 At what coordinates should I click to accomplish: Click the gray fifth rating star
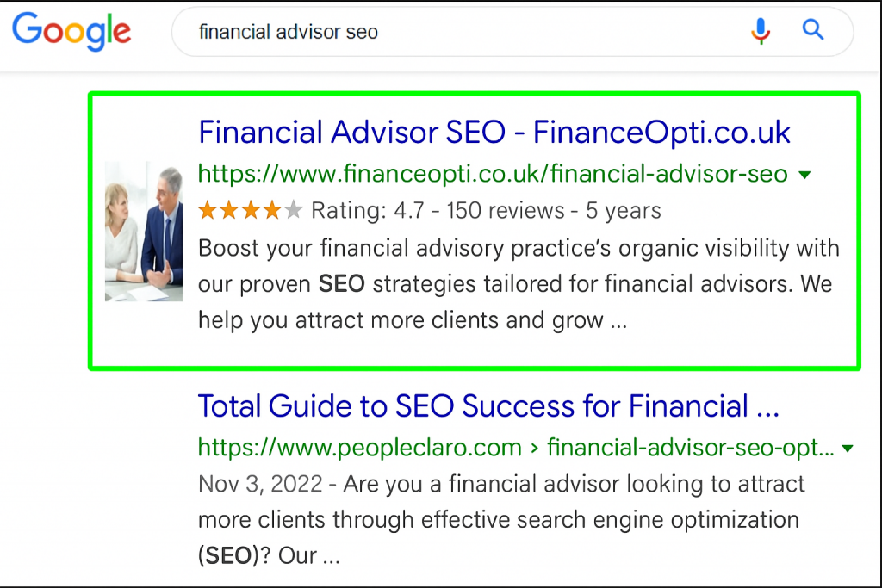(294, 210)
